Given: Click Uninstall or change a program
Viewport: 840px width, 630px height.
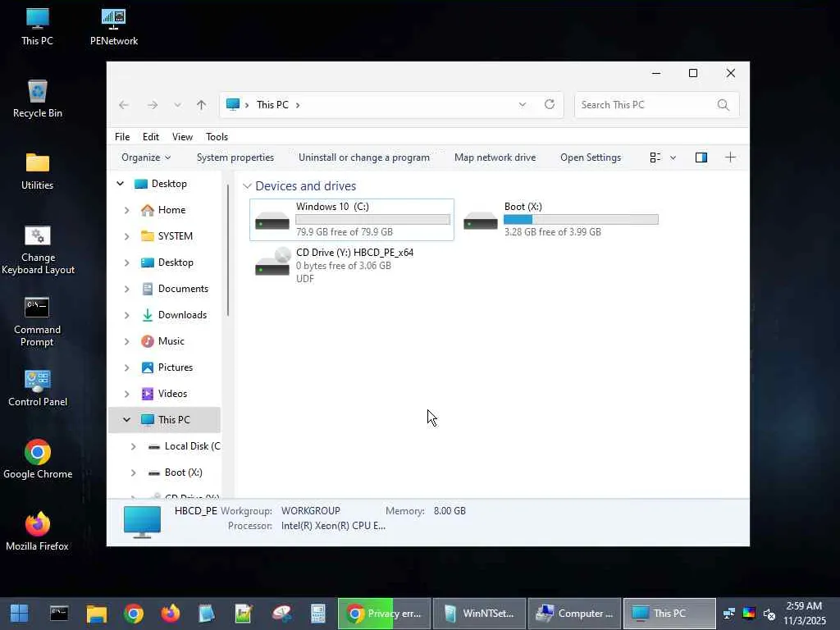Looking at the screenshot, I should point(364,157).
